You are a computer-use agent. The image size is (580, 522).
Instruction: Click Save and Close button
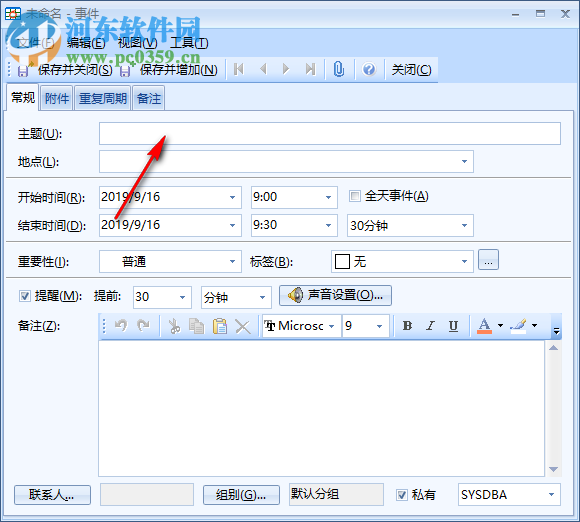click(65, 70)
